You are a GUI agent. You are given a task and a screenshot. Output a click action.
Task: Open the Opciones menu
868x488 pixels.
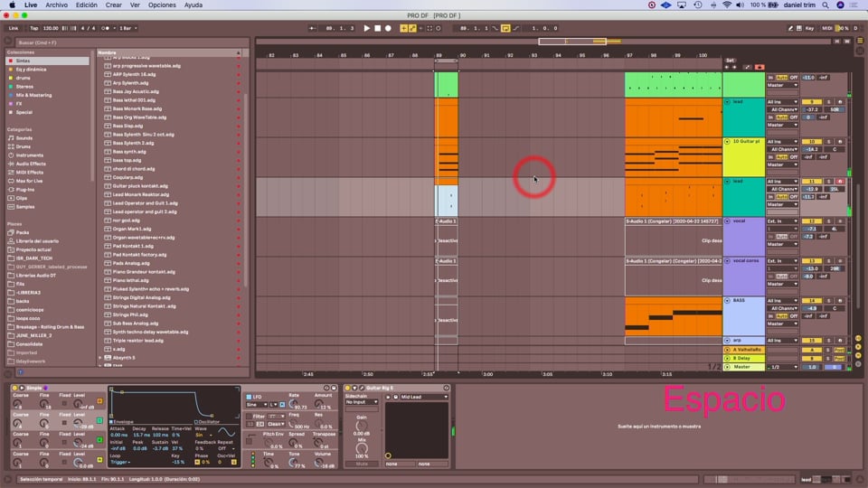162,5
